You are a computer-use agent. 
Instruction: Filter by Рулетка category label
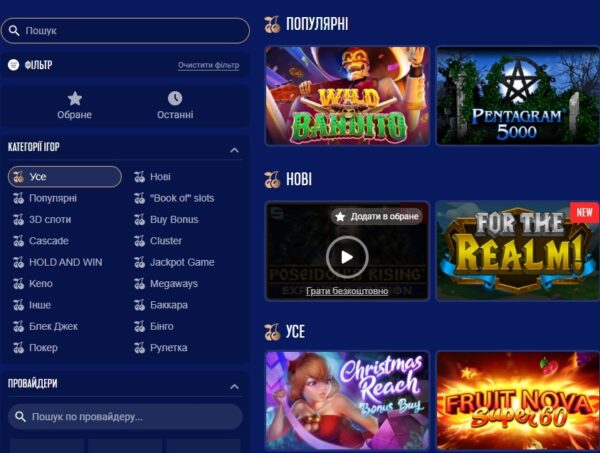pyautogui.click(x=169, y=348)
